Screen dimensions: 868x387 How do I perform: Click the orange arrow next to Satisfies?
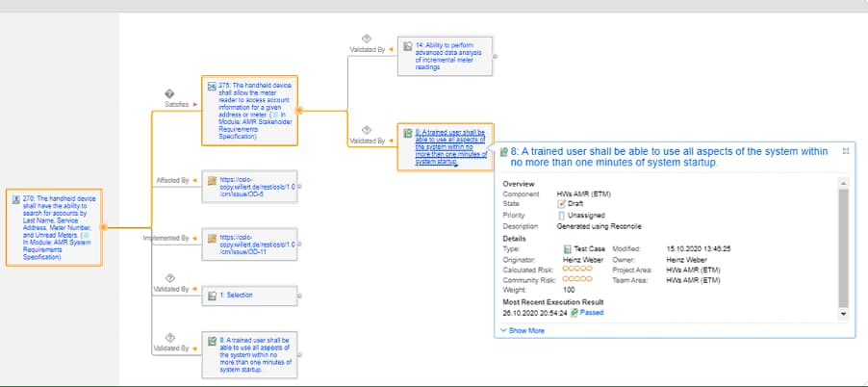coord(194,104)
